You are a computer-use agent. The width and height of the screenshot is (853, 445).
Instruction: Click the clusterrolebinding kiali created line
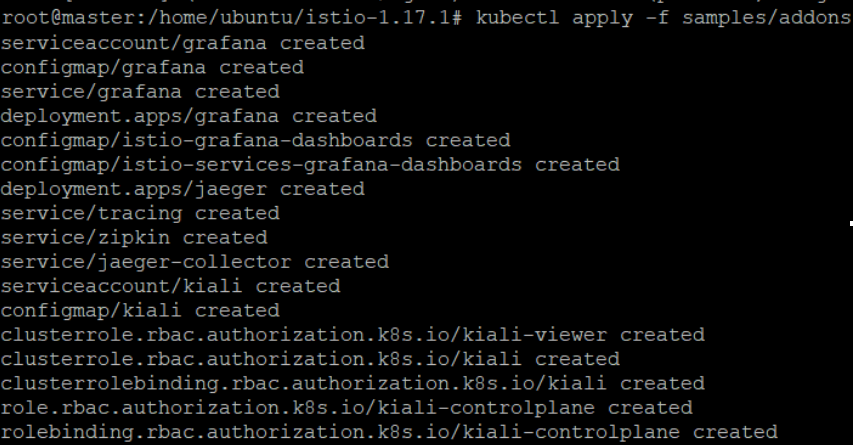(353, 383)
